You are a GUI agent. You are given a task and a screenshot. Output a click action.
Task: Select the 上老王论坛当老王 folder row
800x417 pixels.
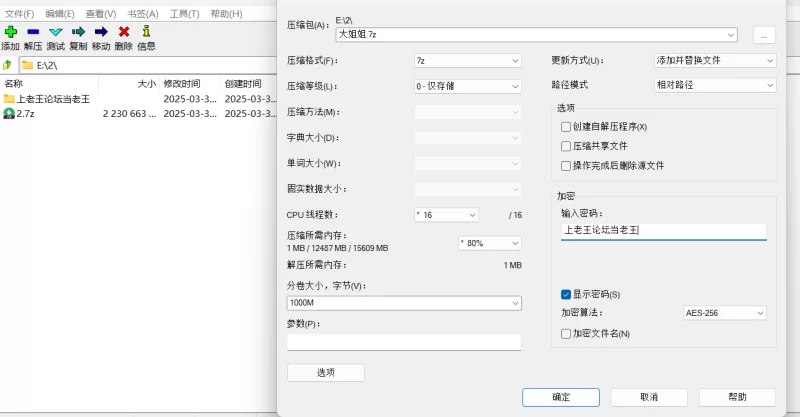point(138,99)
